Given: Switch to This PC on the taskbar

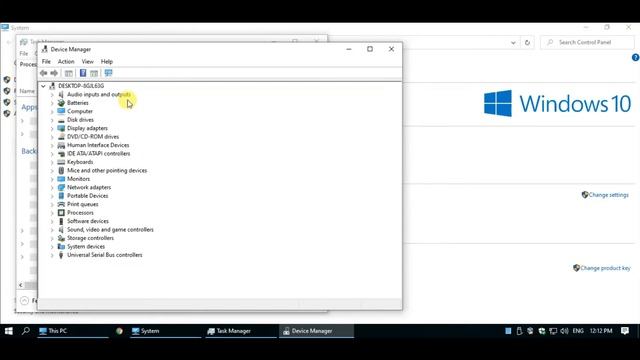Looking at the screenshot, I should (x=73, y=331).
